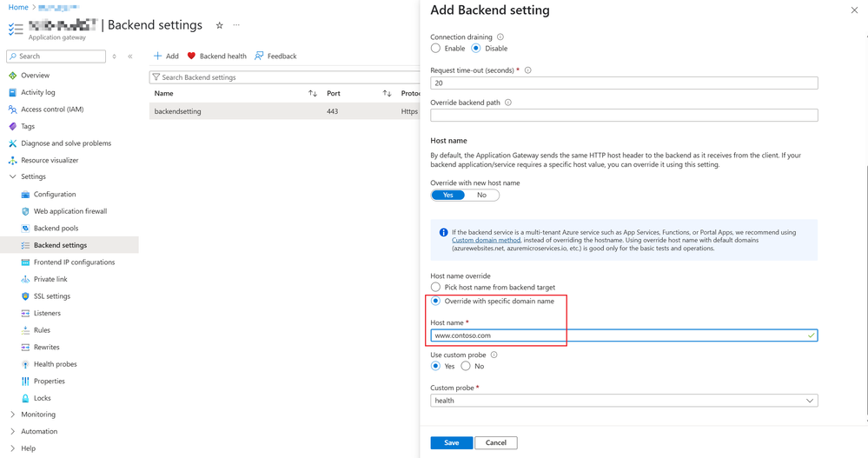Click the Connection draining info icon
Screen dimensions: 868x458
coord(500,37)
